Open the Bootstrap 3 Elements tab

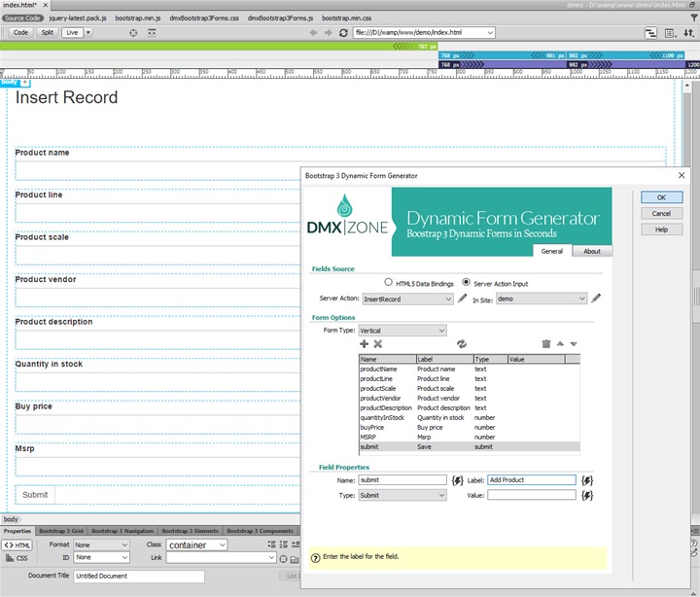point(191,531)
